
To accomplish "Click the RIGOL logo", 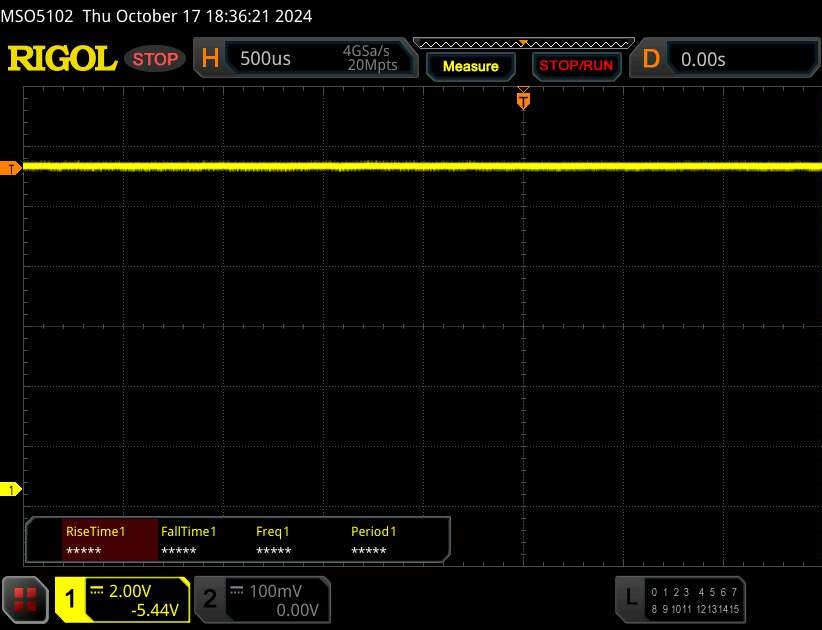I will tap(62, 58).
